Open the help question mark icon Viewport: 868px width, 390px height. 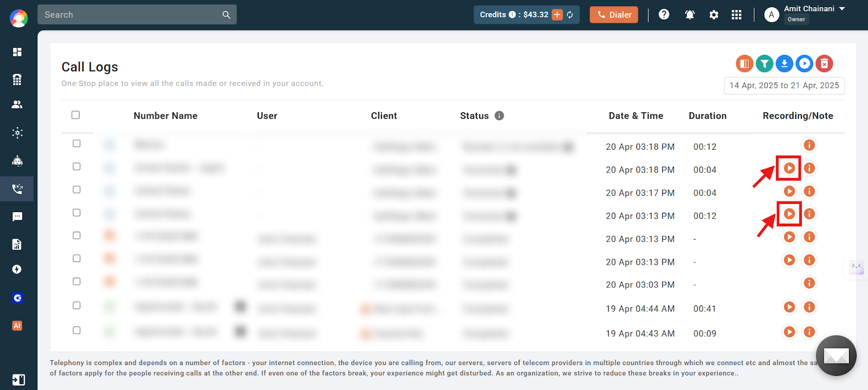point(664,15)
